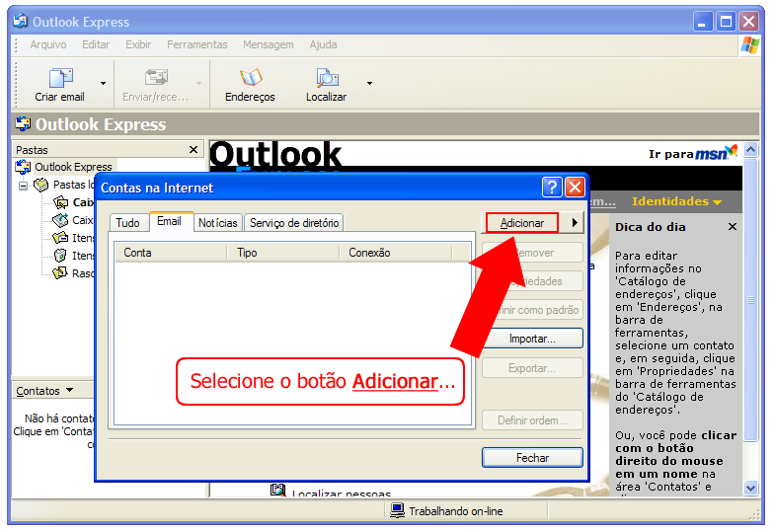Click the Pastas locais folder icon

pos(41,186)
